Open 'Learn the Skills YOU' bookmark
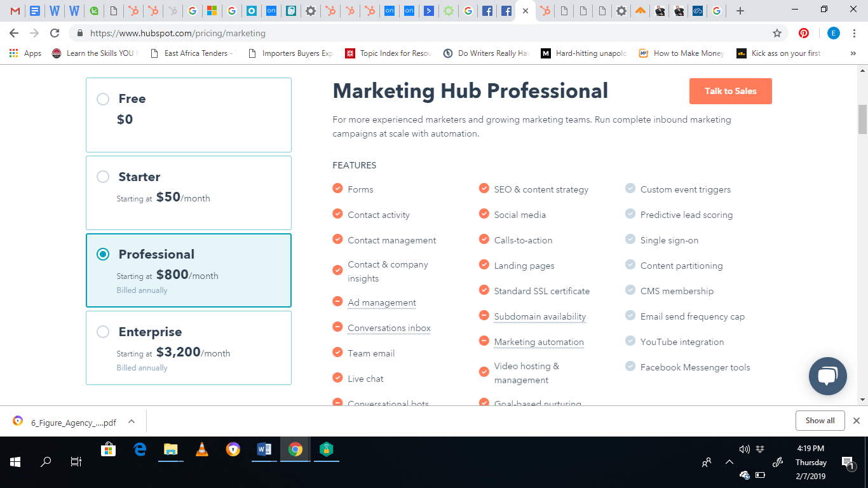The height and width of the screenshot is (488, 868). [x=95, y=53]
